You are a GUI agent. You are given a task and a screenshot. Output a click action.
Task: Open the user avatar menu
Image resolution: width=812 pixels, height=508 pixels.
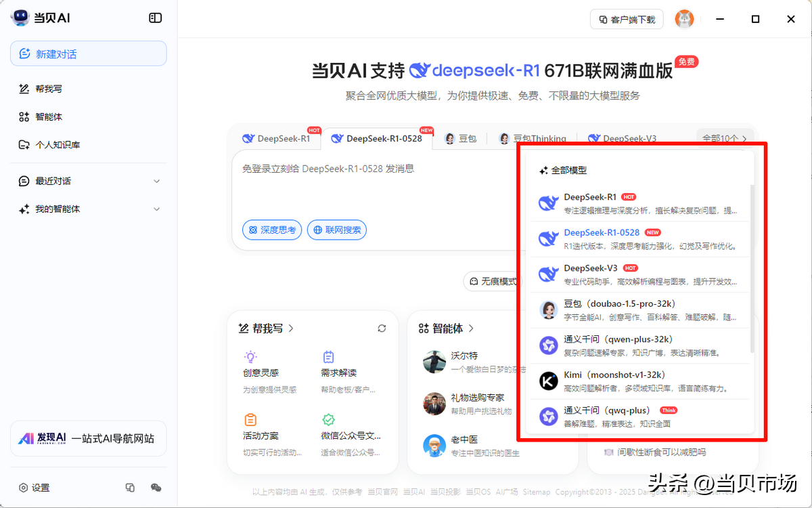685,19
